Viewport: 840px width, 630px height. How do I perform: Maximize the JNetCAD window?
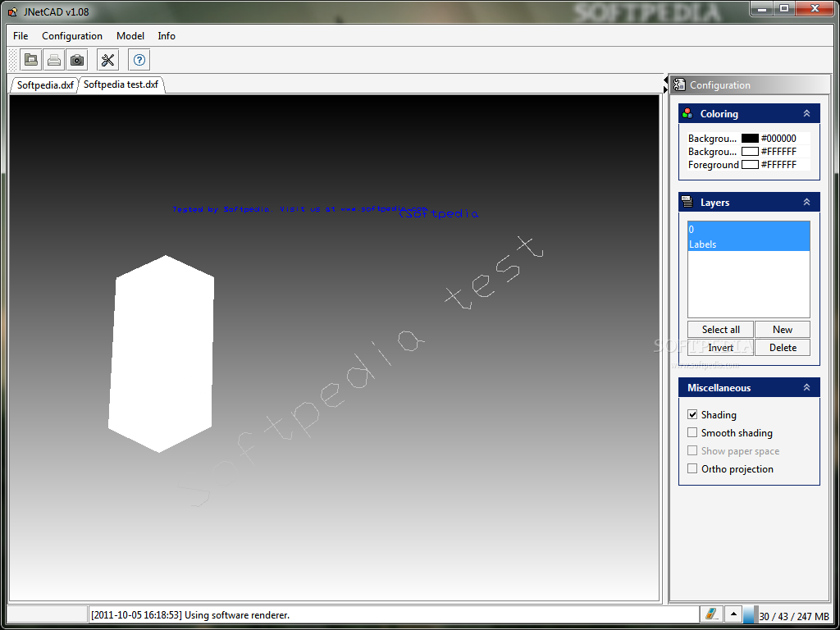[783, 8]
